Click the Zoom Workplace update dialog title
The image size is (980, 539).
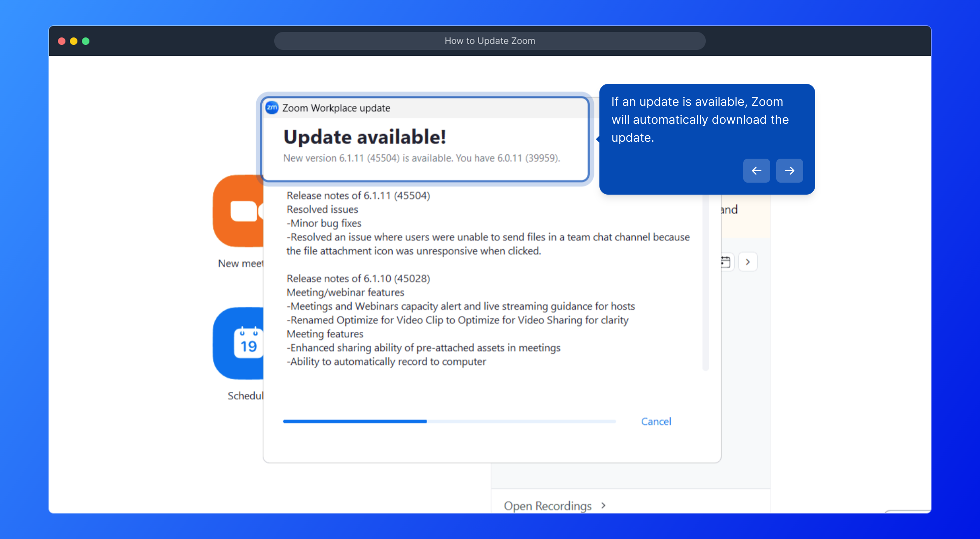coord(336,108)
